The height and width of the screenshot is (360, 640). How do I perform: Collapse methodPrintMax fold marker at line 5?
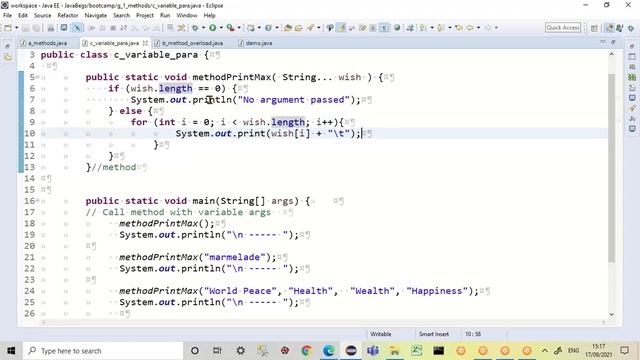38,77
